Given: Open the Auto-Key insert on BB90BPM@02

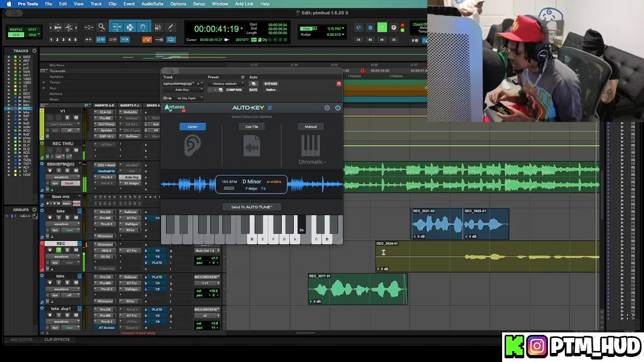Looking at the screenshot, I should pyautogui.click(x=131, y=177).
